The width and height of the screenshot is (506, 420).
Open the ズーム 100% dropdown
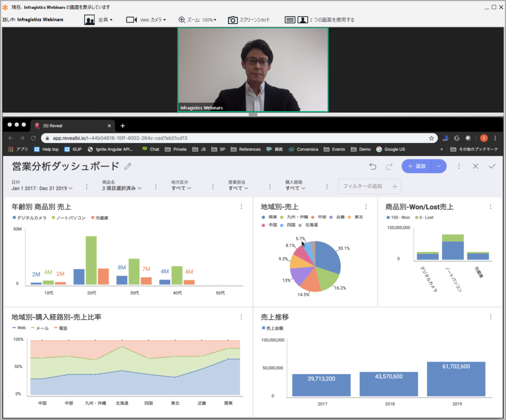197,20
